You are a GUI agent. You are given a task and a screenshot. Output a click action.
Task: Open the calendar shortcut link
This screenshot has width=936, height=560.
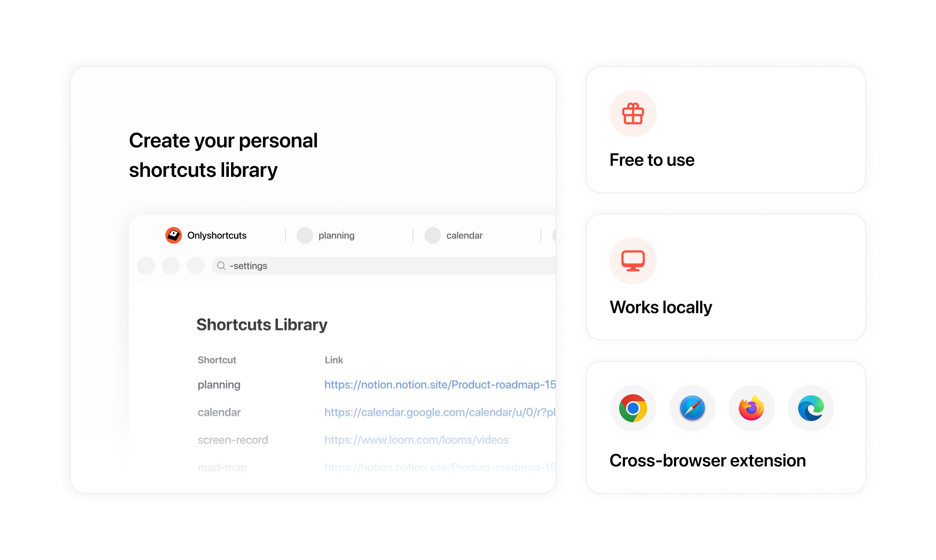(x=440, y=412)
